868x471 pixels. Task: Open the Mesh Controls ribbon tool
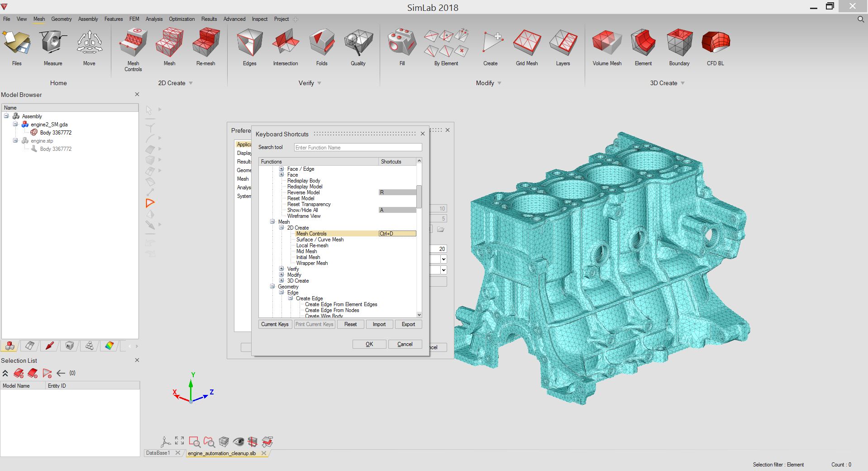coord(133,49)
